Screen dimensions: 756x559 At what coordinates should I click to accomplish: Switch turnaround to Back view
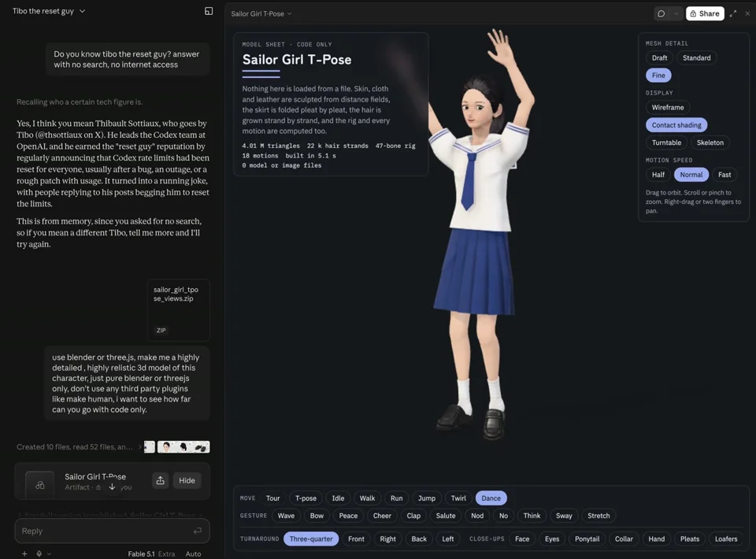pyautogui.click(x=418, y=539)
